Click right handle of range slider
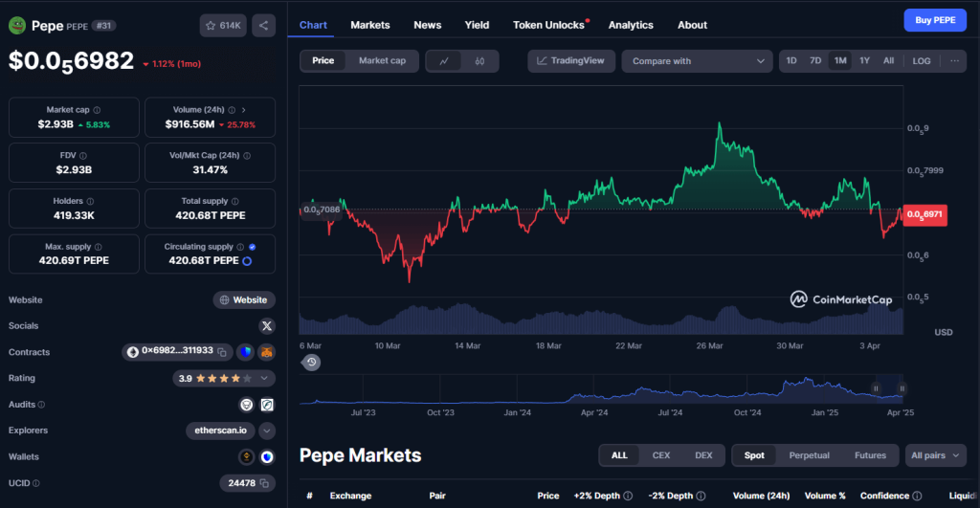Image resolution: width=980 pixels, height=508 pixels. pyautogui.click(x=902, y=388)
